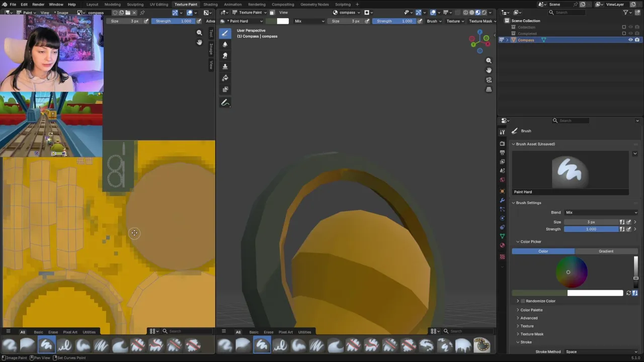This screenshot has height=362, width=644.
Task: Open the Modifiers wrench properties tab
Action: click(502, 200)
